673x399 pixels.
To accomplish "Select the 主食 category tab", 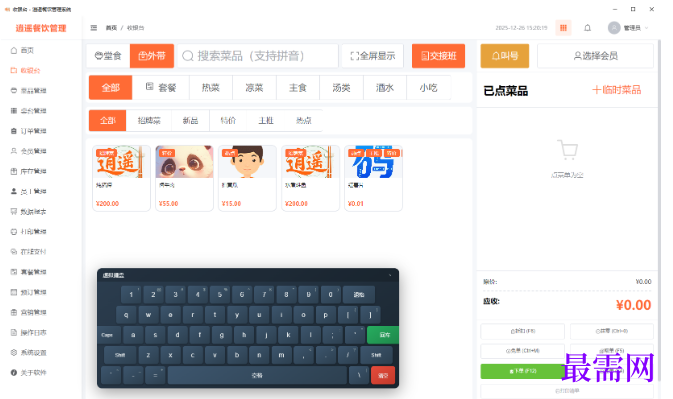I will coord(298,88).
